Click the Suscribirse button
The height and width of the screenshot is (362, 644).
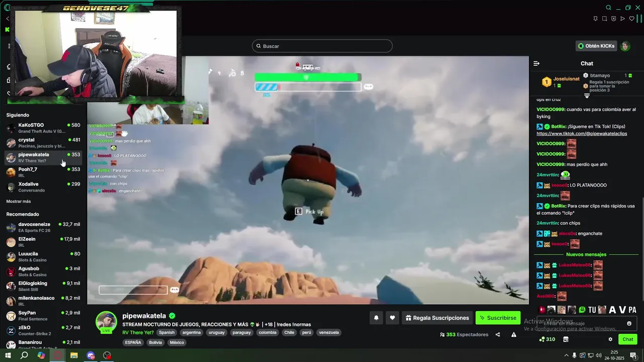click(x=498, y=318)
